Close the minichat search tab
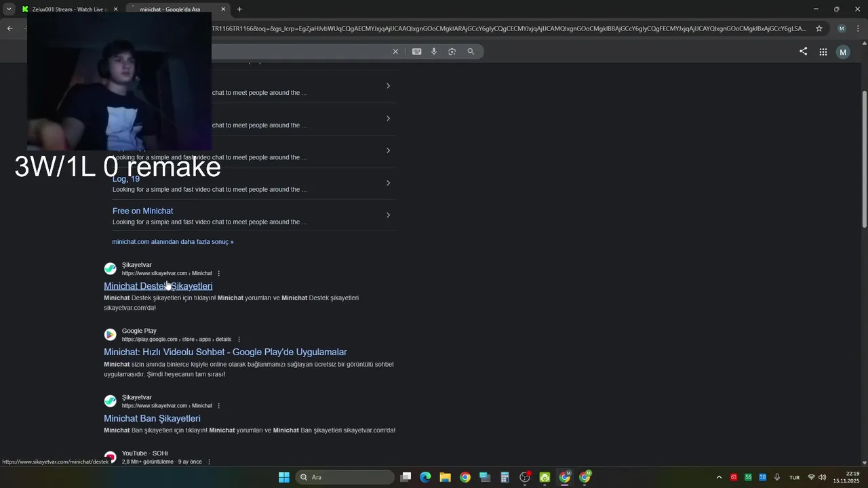The width and height of the screenshot is (868, 488). (x=223, y=9)
